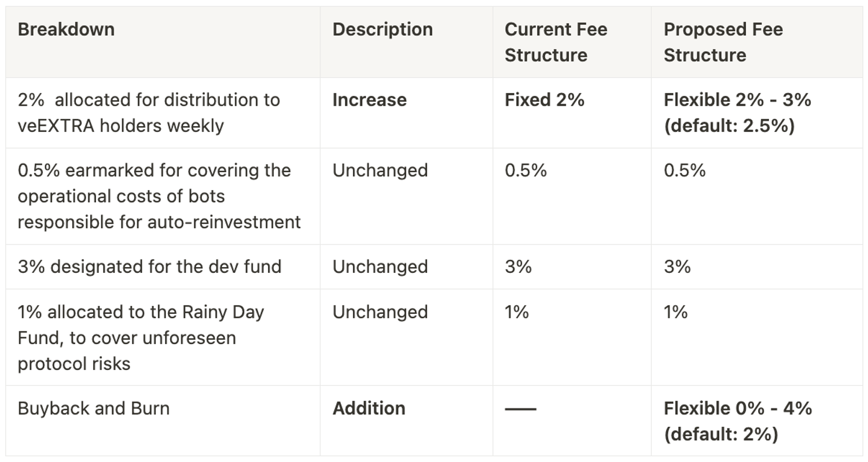Select the Flexible 0% - 4% cell

click(737, 420)
